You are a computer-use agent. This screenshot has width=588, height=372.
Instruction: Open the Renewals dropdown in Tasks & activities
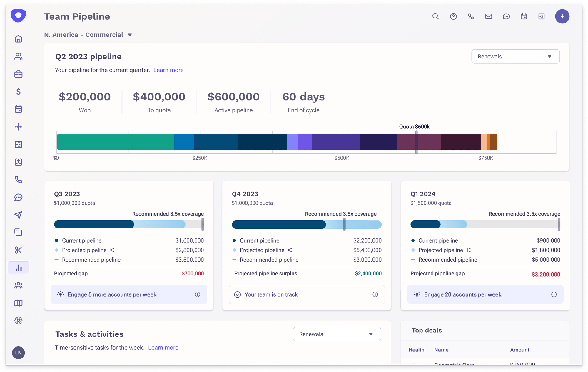(337, 334)
